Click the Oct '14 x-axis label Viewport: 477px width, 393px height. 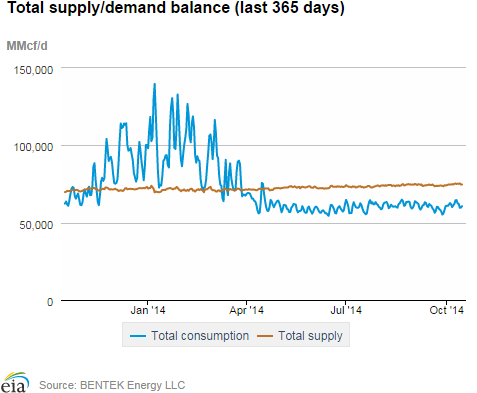446,310
